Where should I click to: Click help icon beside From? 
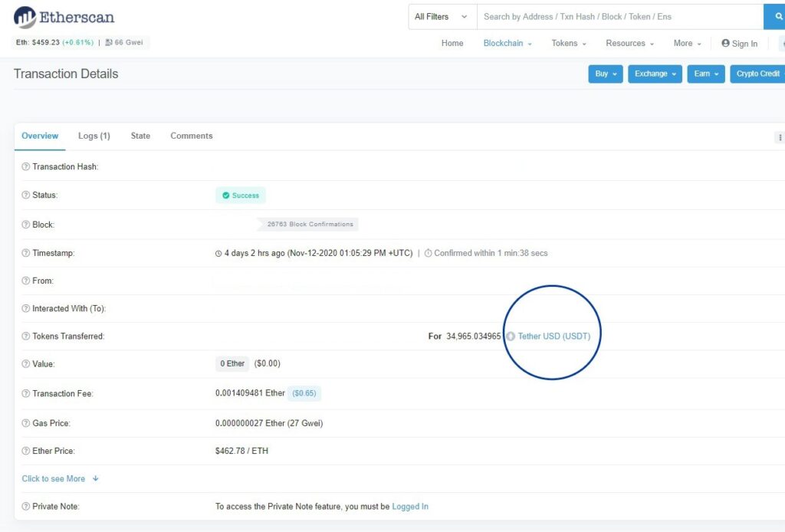point(25,281)
